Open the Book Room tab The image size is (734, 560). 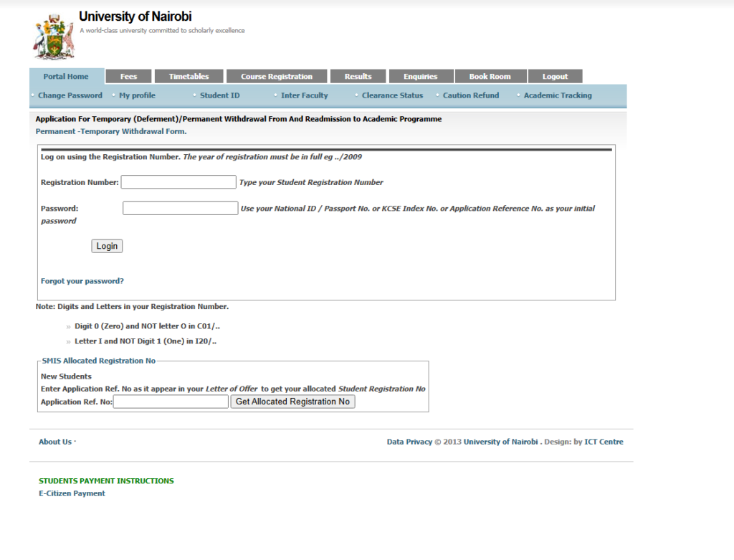[490, 77]
